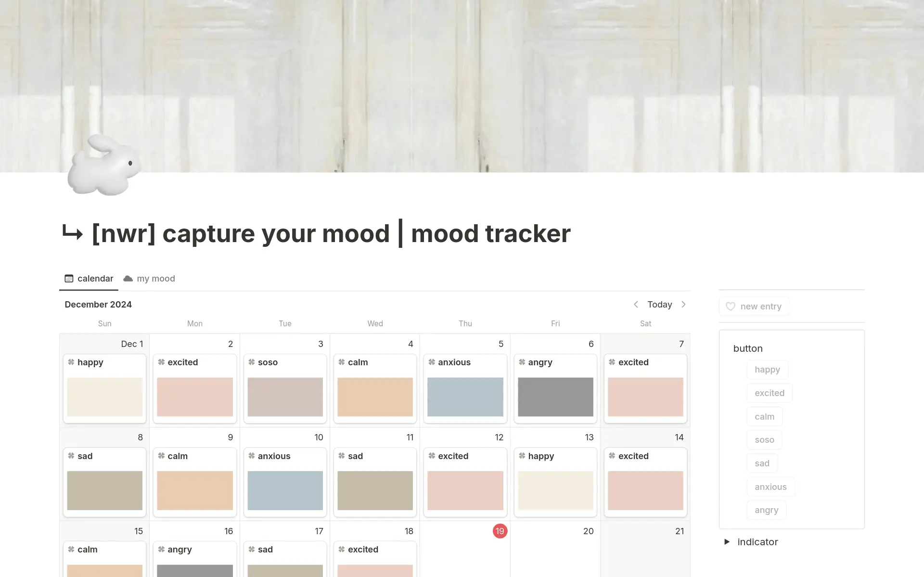This screenshot has width=924, height=577.
Task: Click the Today button
Action: tap(659, 304)
